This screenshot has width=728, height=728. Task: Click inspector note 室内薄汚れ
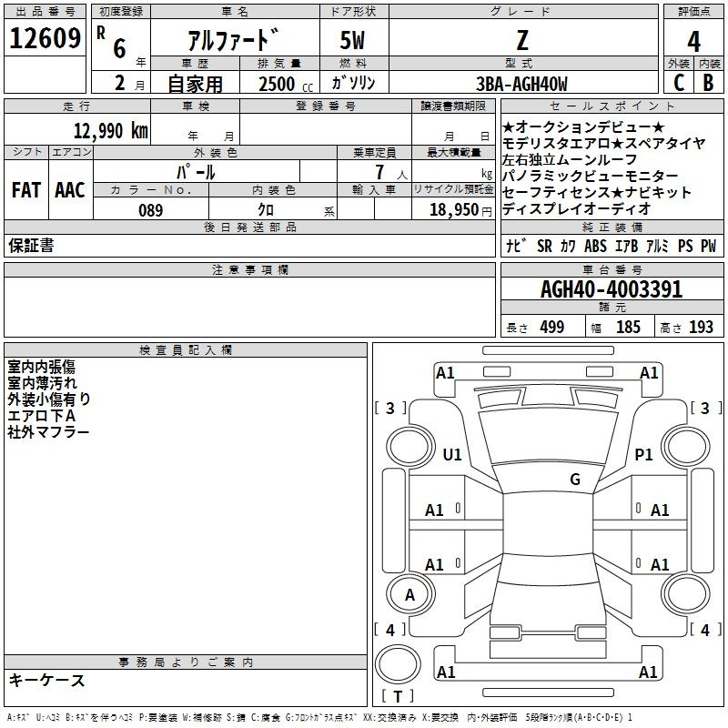point(42,383)
